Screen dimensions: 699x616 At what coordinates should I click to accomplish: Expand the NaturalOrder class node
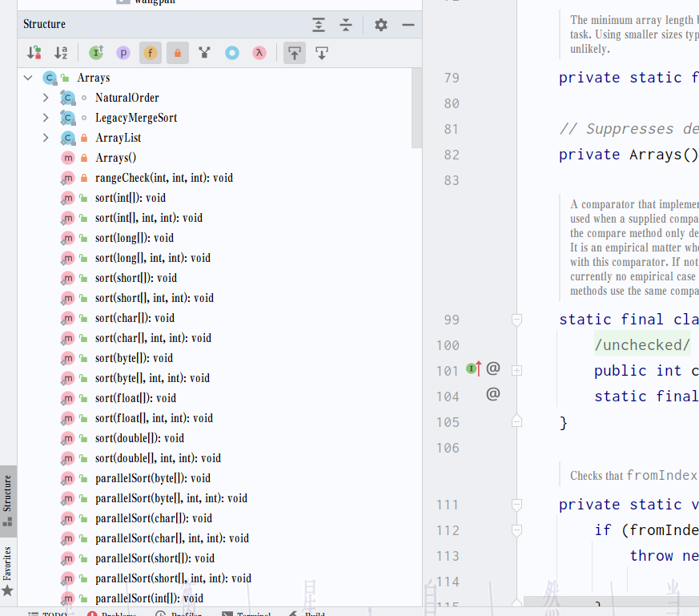(46, 98)
